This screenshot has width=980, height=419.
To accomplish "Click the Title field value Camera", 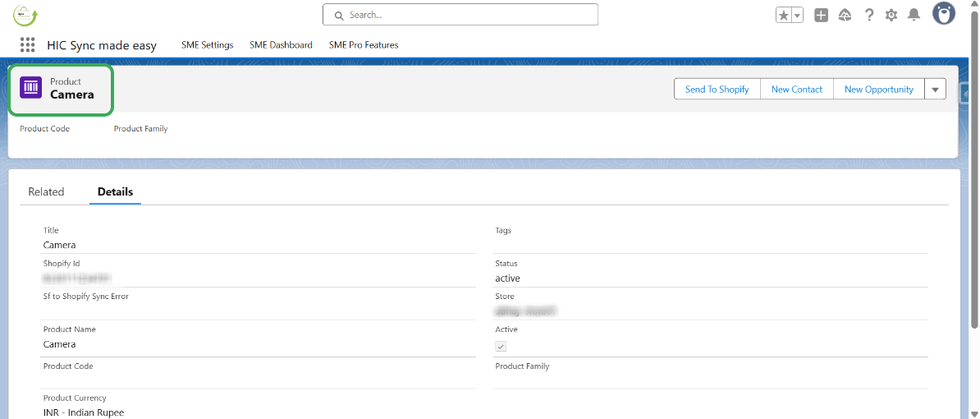I will click(59, 245).
